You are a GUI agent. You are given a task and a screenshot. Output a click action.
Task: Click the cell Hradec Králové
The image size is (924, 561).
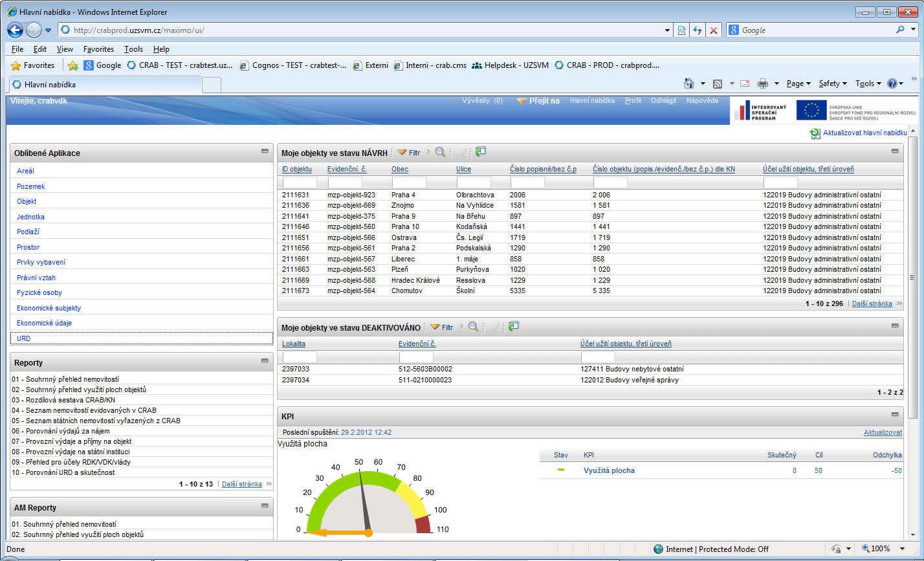pos(415,280)
